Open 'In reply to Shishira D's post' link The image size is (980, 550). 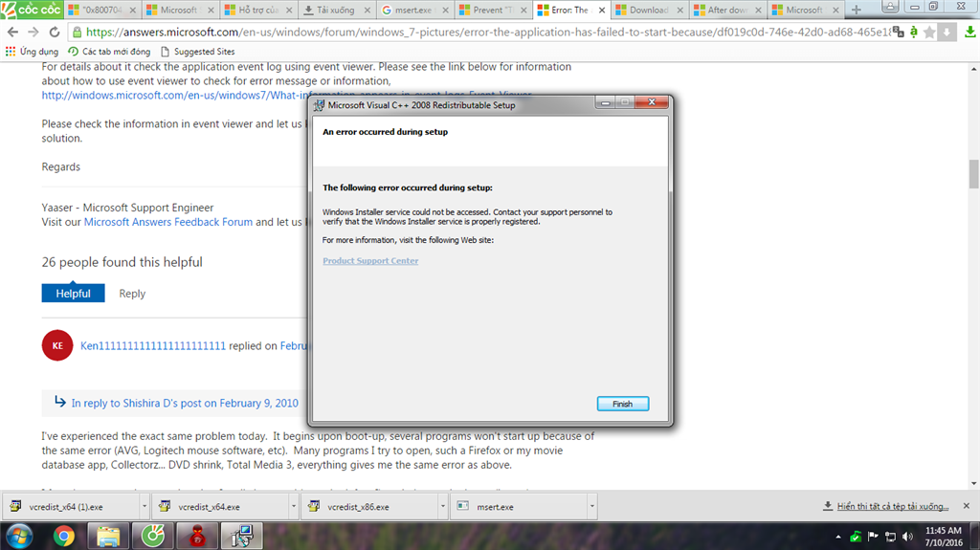click(185, 403)
